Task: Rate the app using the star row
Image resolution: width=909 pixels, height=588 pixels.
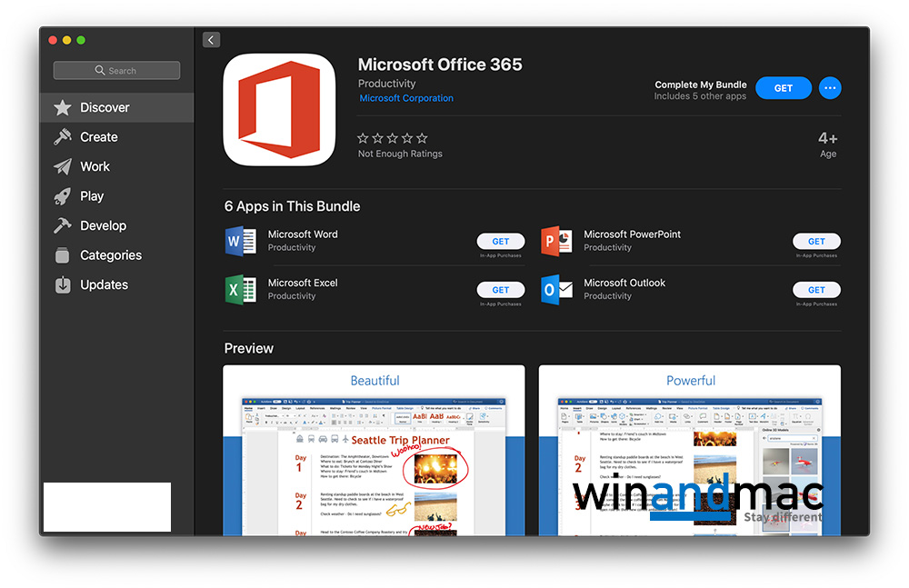Action: (392, 138)
